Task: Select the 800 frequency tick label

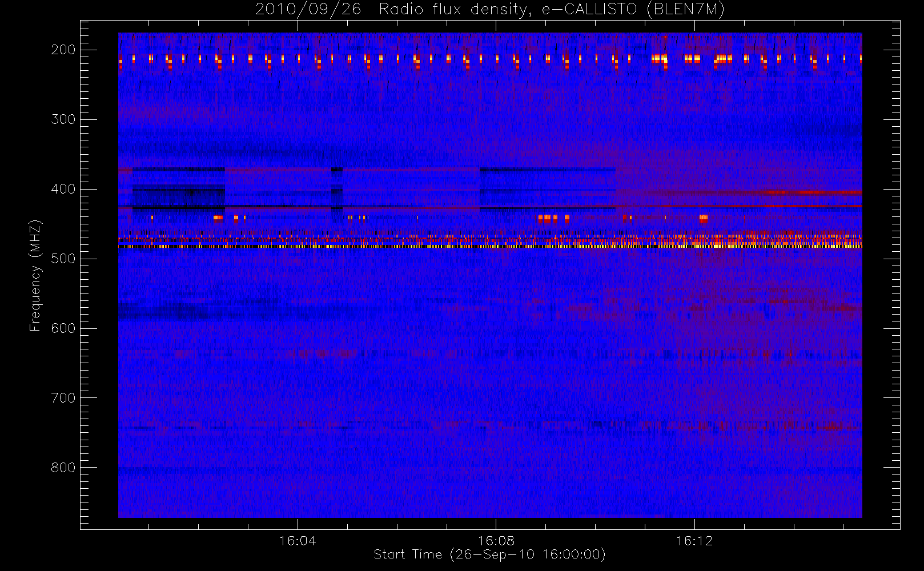Action: 63,468
